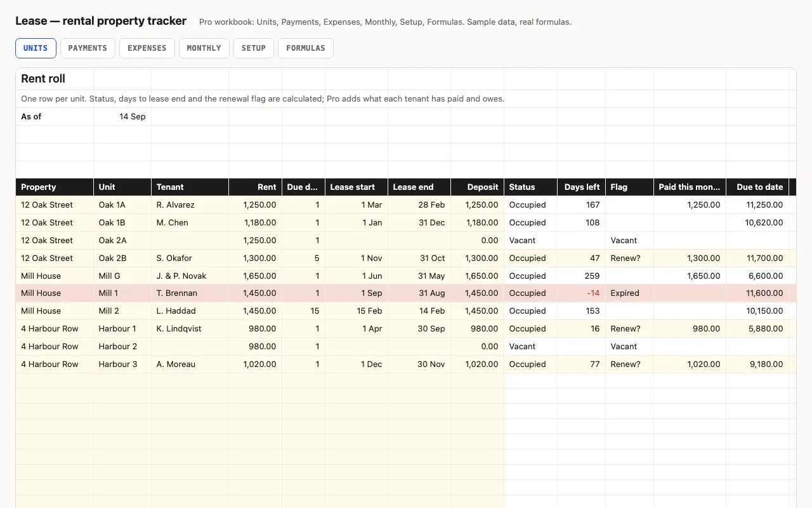The height and width of the screenshot is (508, 812).
Task: Select tenant cell A. Moreau
Action: click(x=190, y=364)
